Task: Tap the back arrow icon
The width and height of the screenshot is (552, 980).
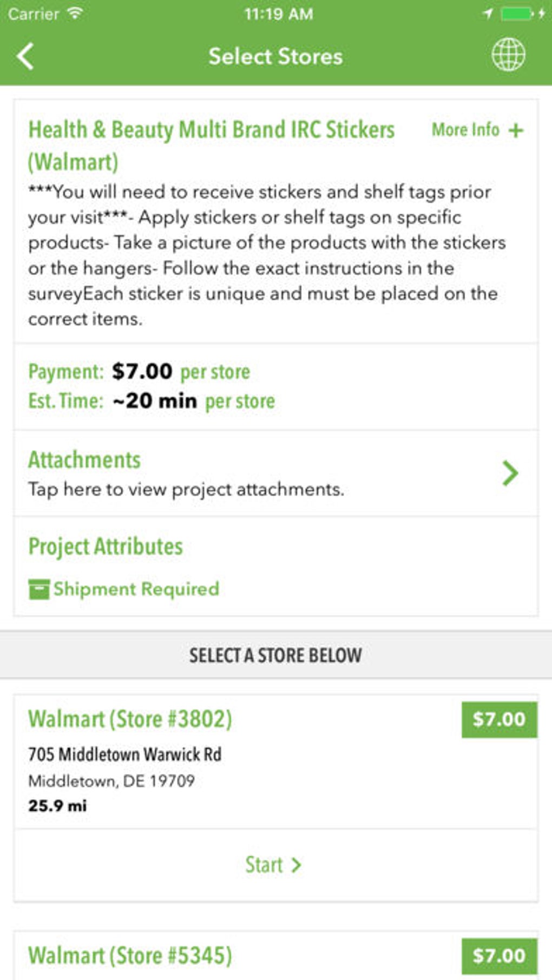Action: pyautogui.click(x=25, y=56)
